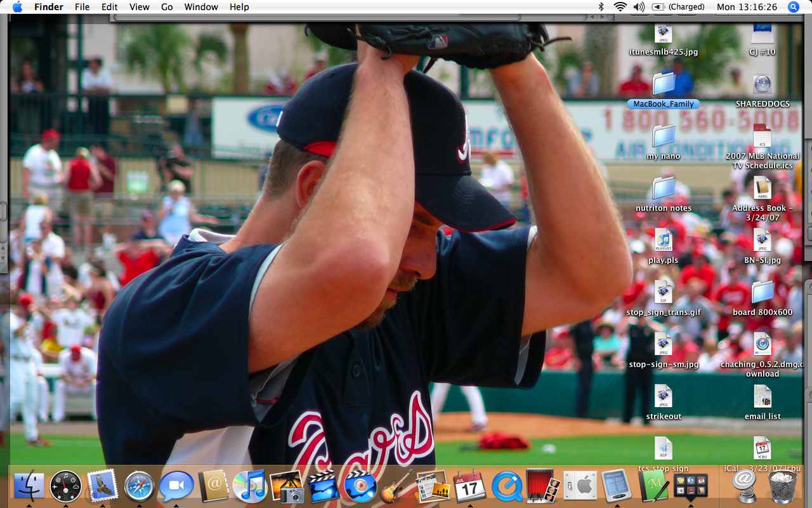Open Photo Booth from the dock
This screenshot has height=508, width=812.
[x=543, y=486]
